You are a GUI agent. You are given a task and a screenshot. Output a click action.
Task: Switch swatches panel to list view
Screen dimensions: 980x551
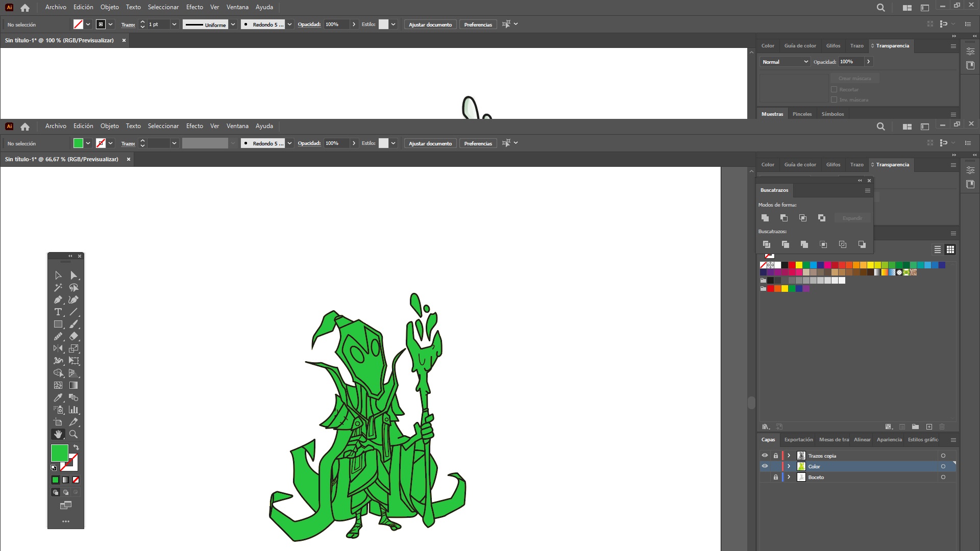click(938, 249)
